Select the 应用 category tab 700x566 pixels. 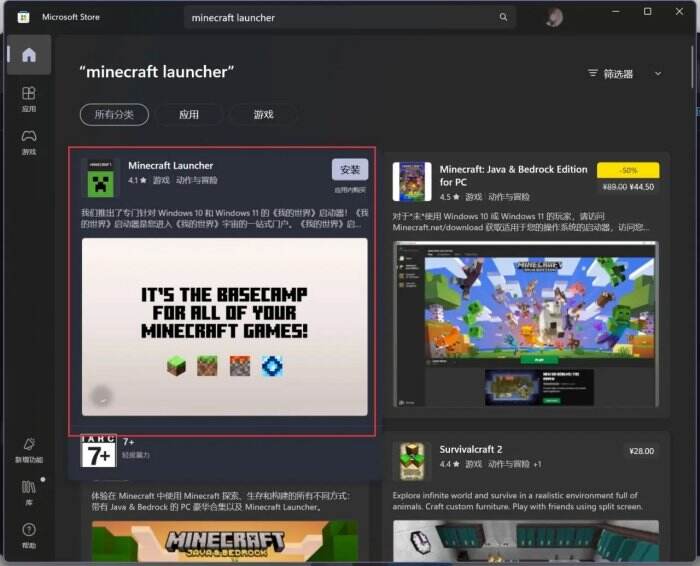[189, 115]
